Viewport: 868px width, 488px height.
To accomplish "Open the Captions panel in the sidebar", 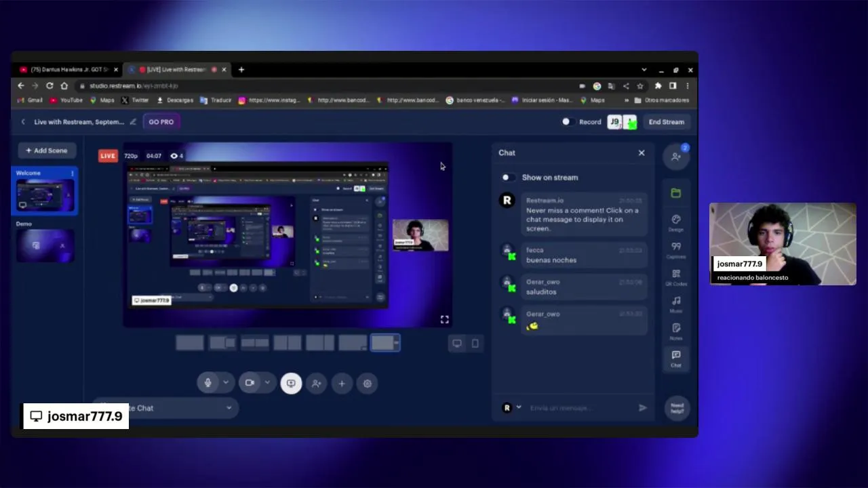I will [676, 250].
